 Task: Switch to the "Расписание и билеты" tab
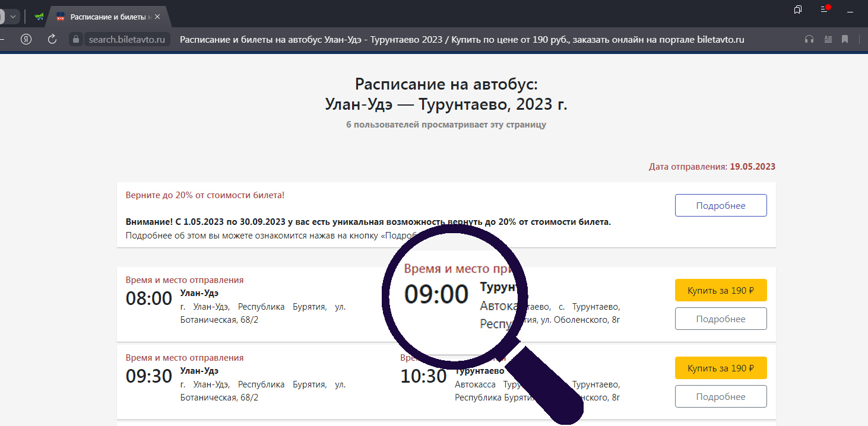point(109,17)
